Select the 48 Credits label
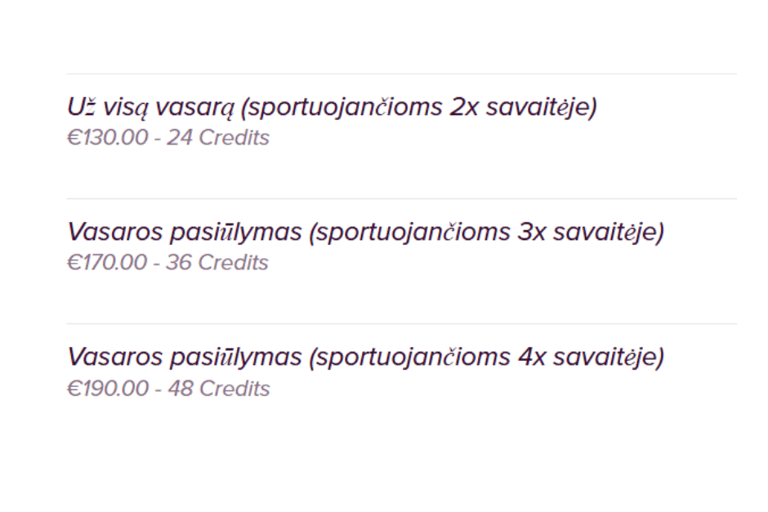 pos(219,389)
